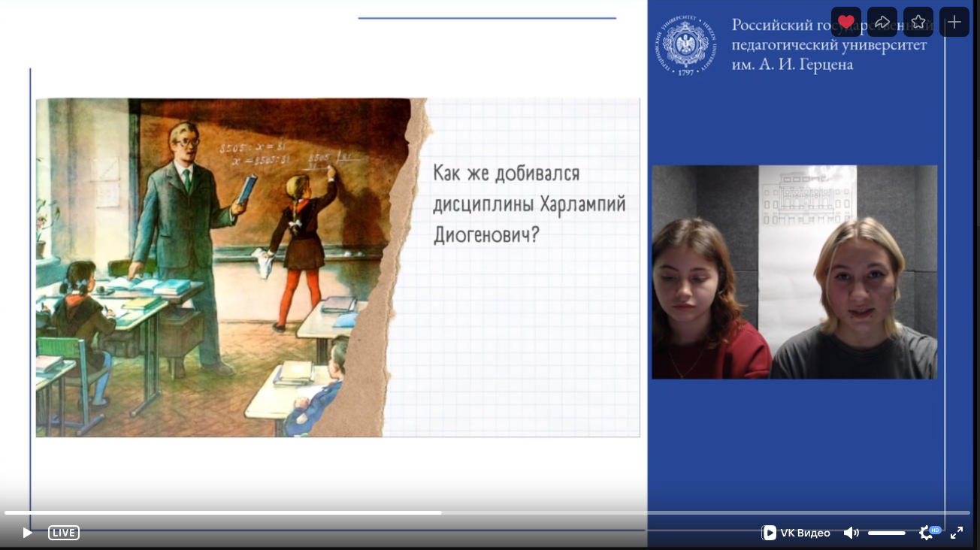The width and height of the screenshot is (980, 550).
Task: Mute the sound via speaker icon
Action: click(851, 533)
